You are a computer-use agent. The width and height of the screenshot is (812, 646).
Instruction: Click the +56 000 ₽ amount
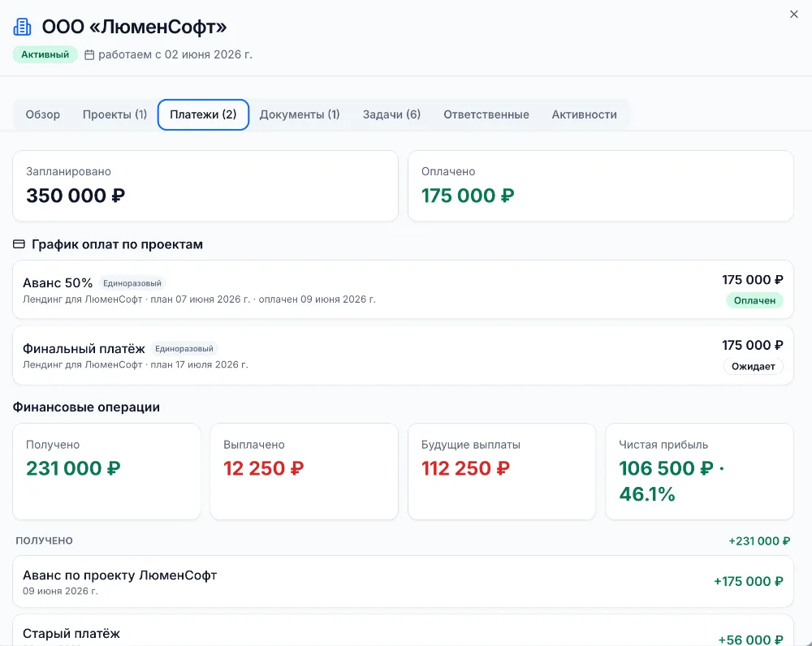click(750, 640)
